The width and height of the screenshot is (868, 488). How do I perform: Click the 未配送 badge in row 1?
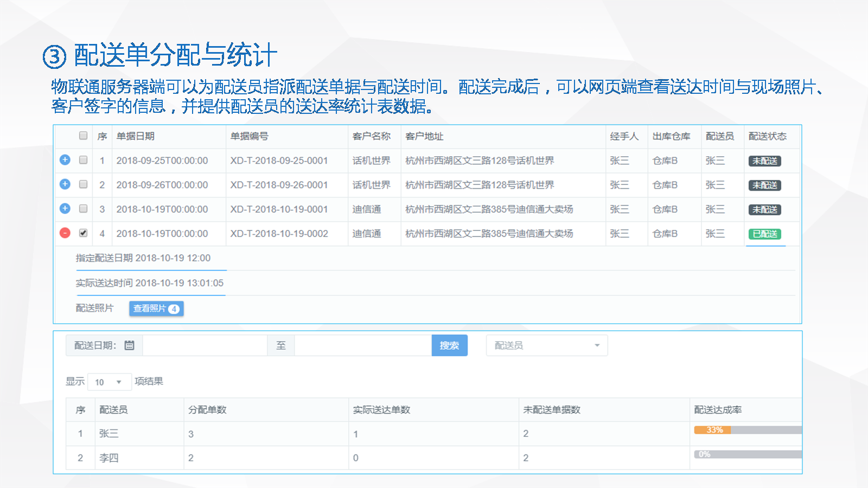(764, 161)
